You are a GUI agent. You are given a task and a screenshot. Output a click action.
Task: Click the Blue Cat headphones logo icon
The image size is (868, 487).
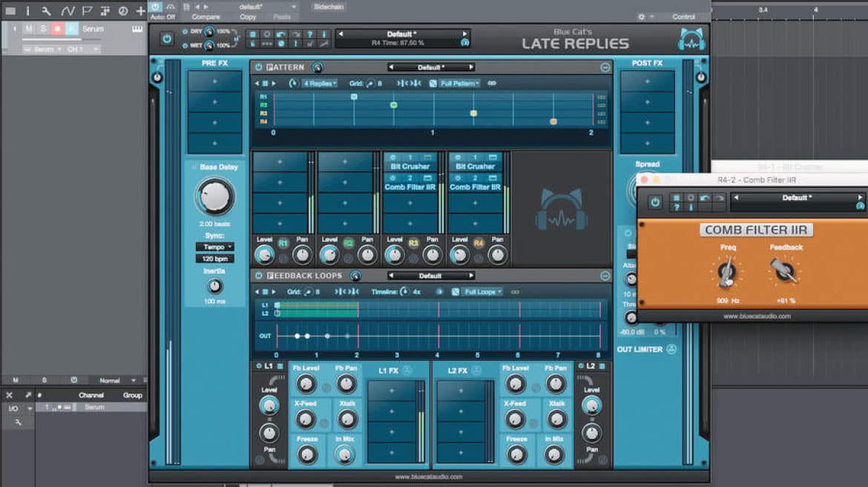(x=691, y=39)
